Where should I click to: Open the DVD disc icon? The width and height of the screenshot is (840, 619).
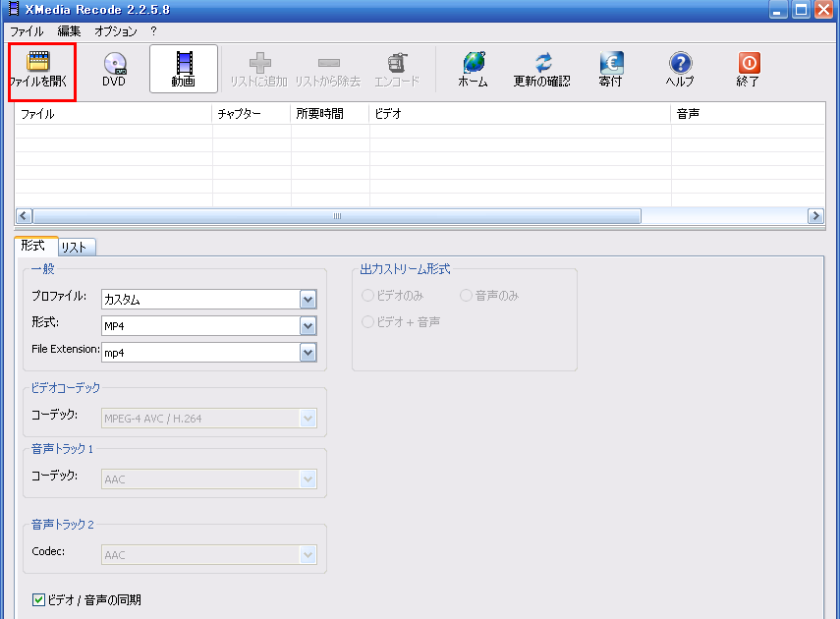pyautogui.click(x=115, y=63)
